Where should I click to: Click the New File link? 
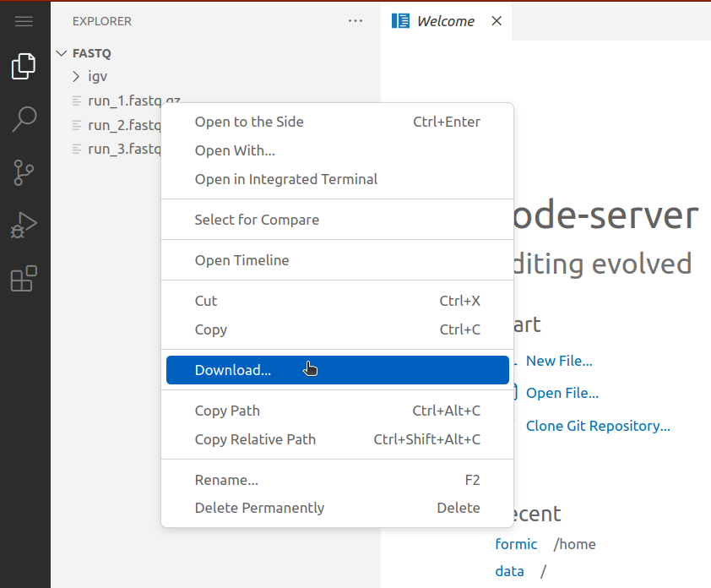click(x=559, y=361)
